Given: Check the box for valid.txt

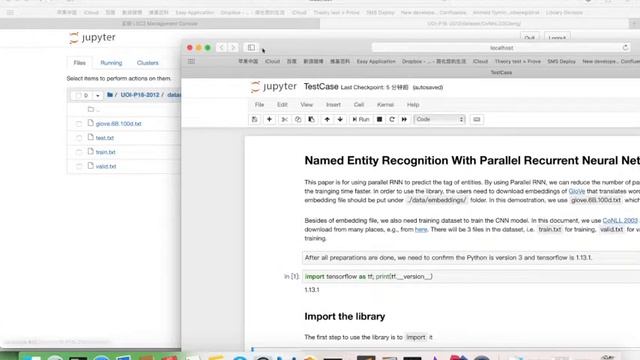Looking at the screenshot, I should (79, 167).
